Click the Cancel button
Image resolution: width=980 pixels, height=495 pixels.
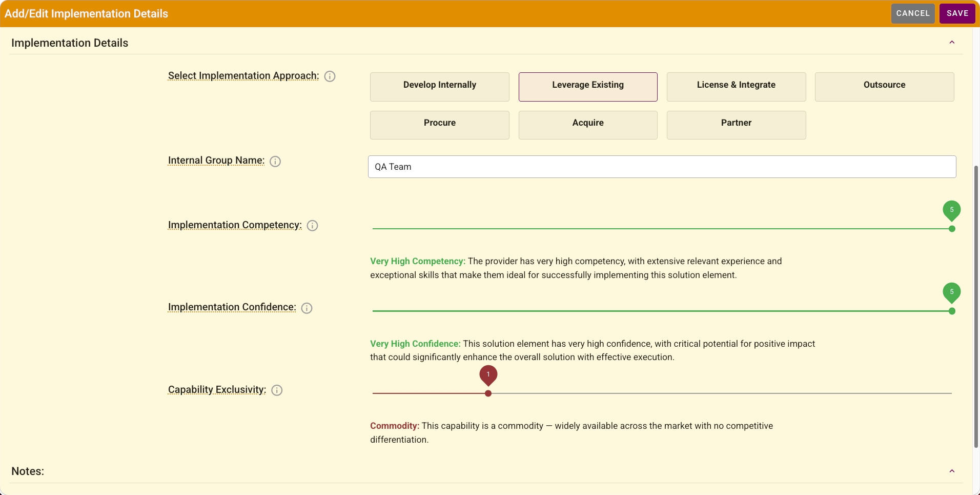913,13
